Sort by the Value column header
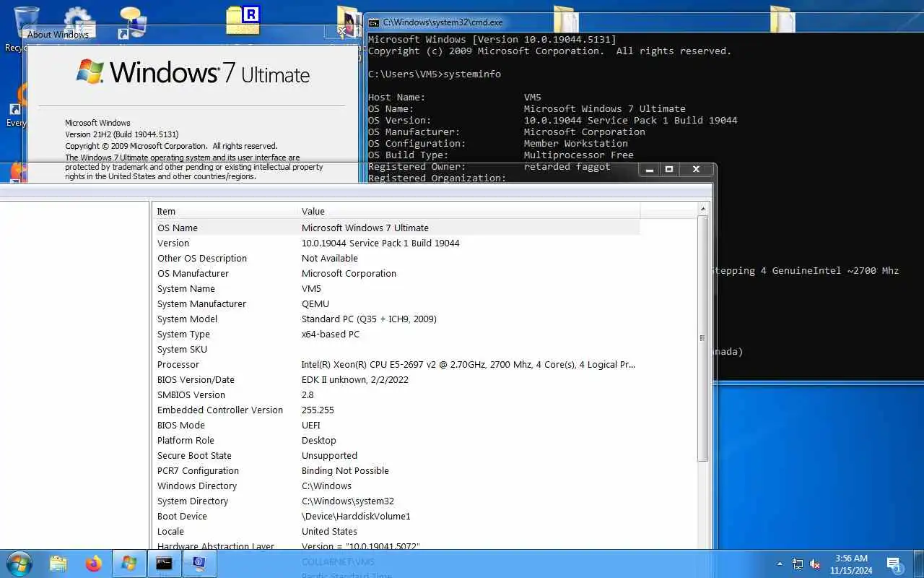Image resolution: width=924 pixels, height=578 pixels. [468, 211]
